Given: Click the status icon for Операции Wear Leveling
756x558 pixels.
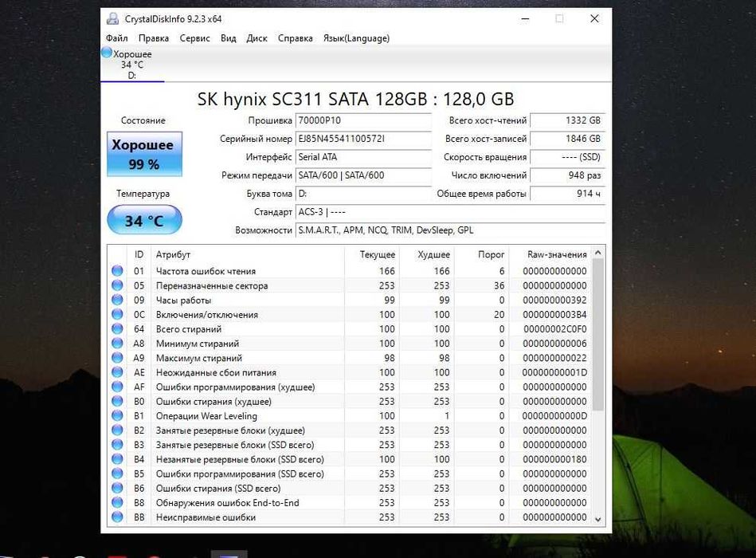Looking at the screenshot, I should 117,415.
